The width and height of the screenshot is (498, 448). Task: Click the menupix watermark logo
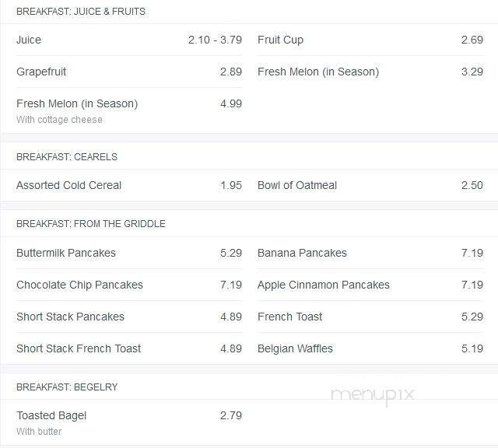pos(372,395)
